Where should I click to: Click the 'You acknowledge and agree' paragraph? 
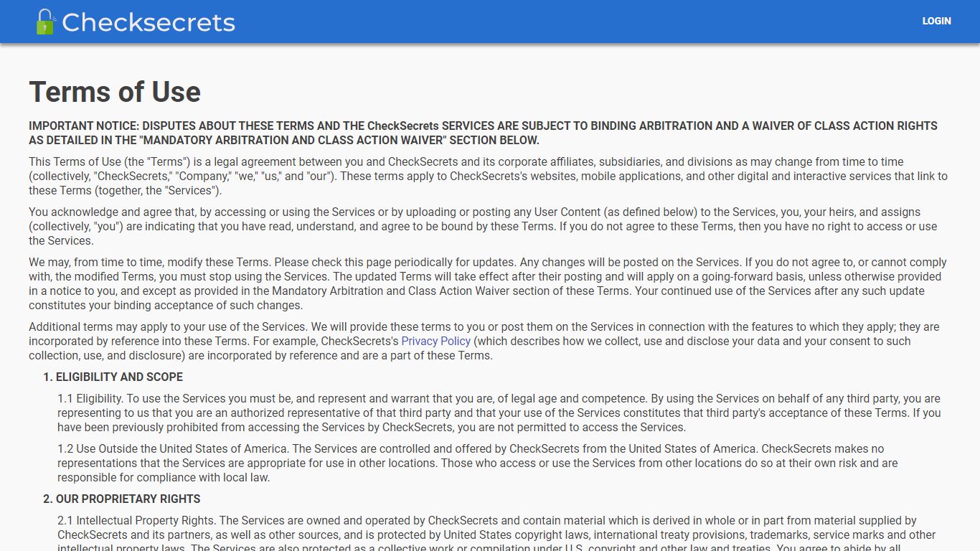[x=483, y=226]
